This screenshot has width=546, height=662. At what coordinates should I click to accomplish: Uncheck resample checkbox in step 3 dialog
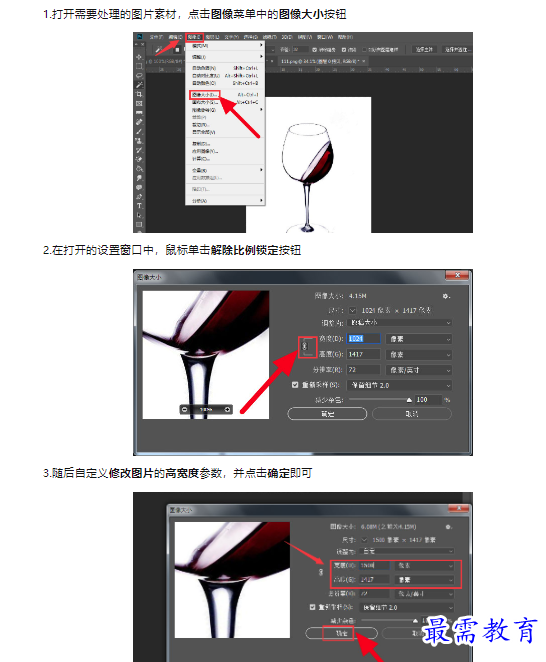(x=312, y=607)
